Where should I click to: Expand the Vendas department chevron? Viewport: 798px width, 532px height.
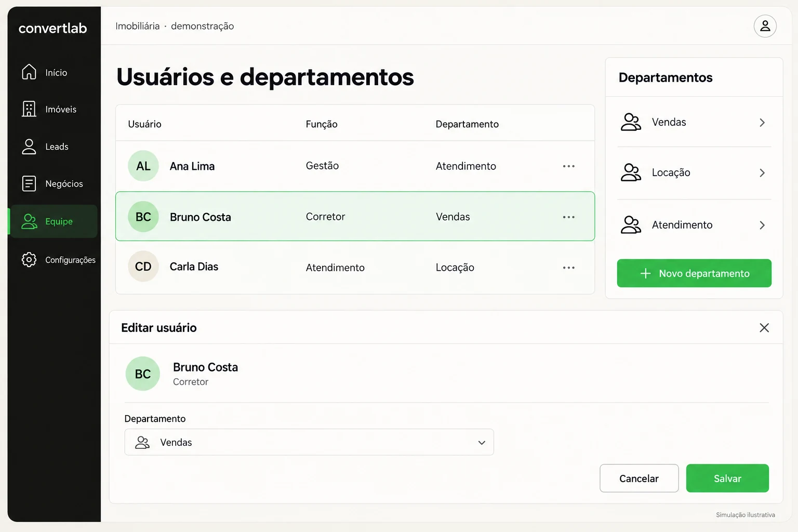click(762, 123)
